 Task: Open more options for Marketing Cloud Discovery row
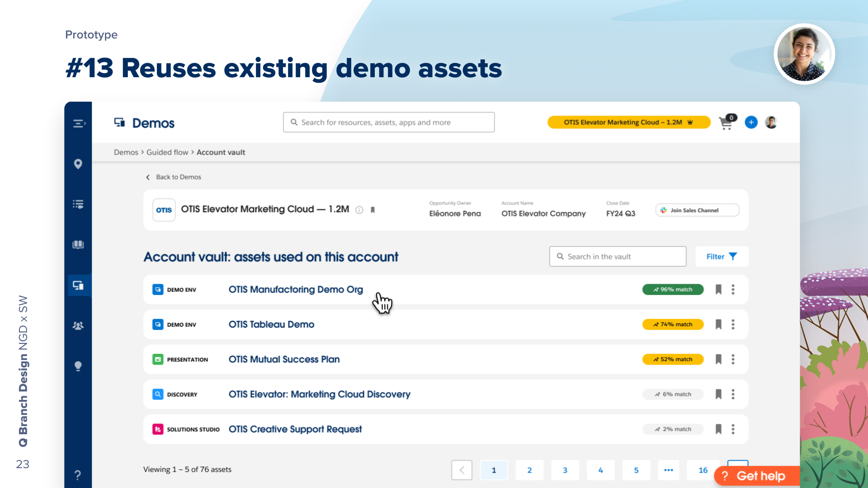tap(733, 394)
